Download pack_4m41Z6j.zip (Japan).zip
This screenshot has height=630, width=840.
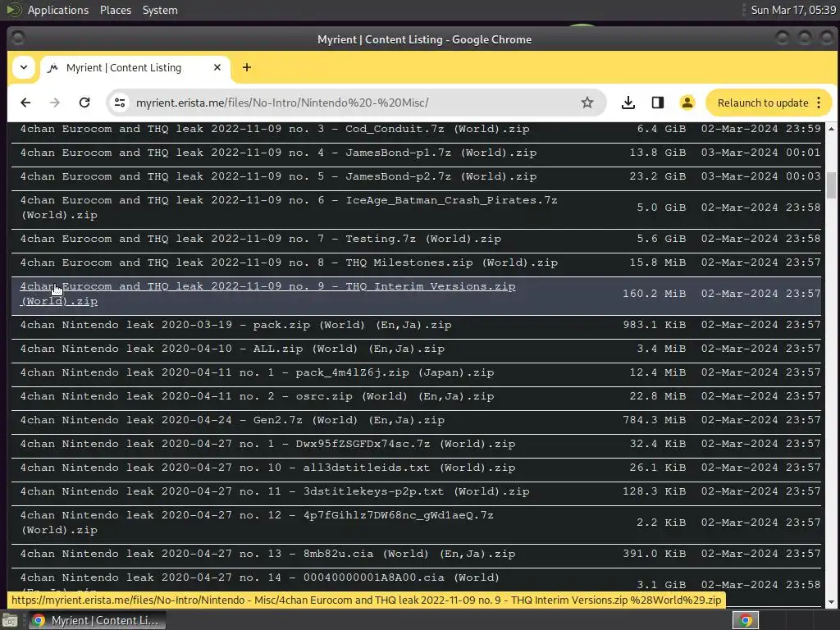point(257,372)
